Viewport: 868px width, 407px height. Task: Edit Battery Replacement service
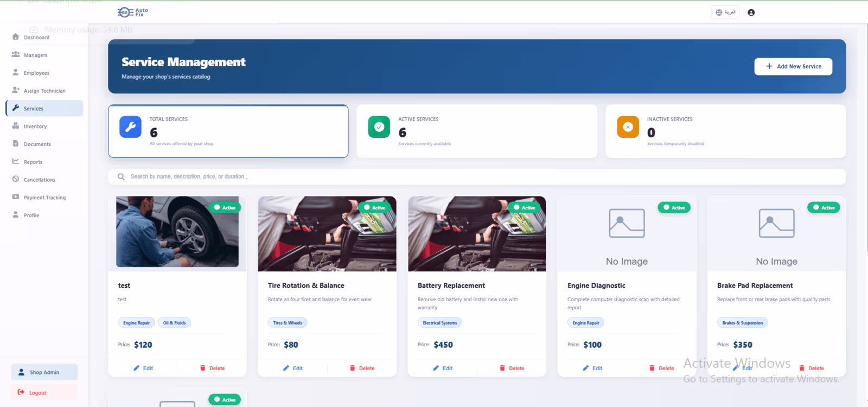tap(443, 368)
